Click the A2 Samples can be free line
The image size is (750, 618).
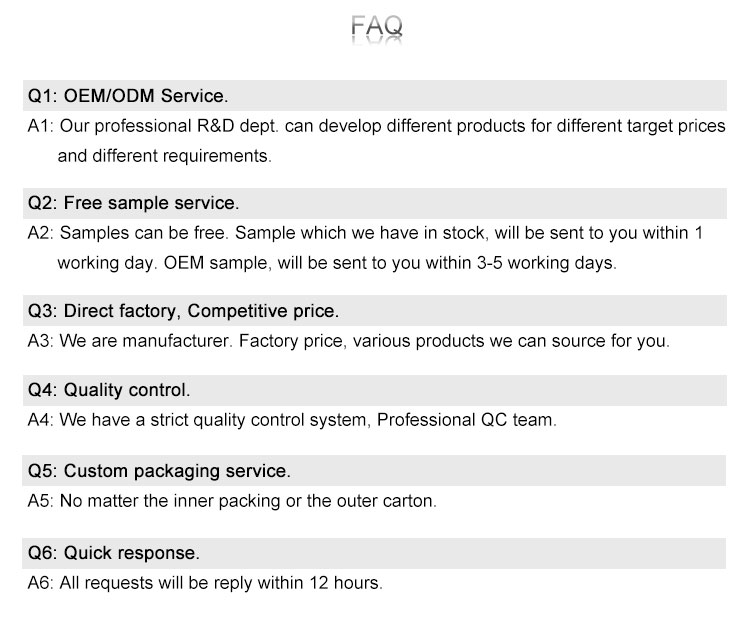[x=365, y=233]
